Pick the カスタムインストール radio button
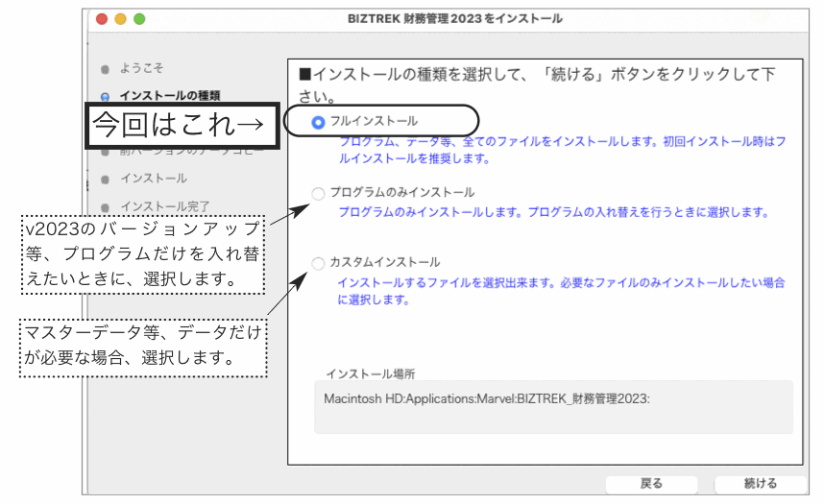824x504 pixels. click(x=318, y=263)
